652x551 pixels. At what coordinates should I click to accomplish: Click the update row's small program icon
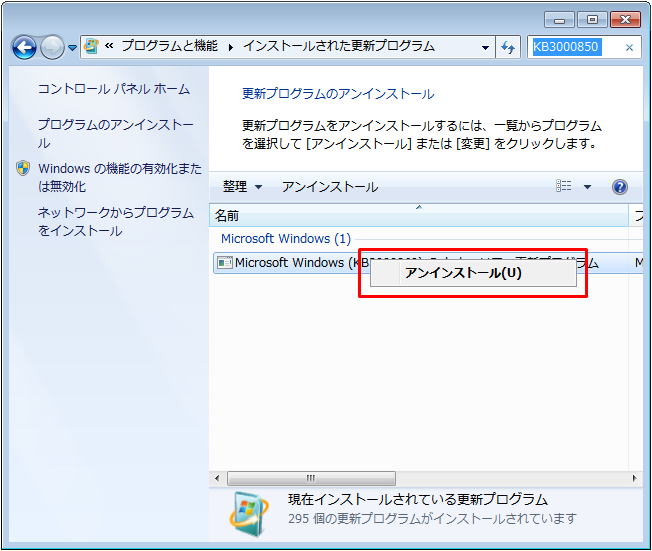225,263
